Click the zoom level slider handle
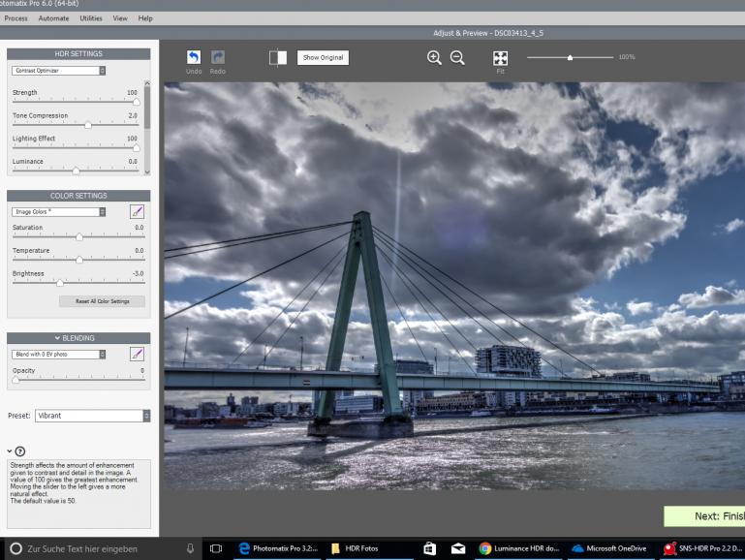The height and width of the screenshot is (560, 745). click(x=570, y=57)
